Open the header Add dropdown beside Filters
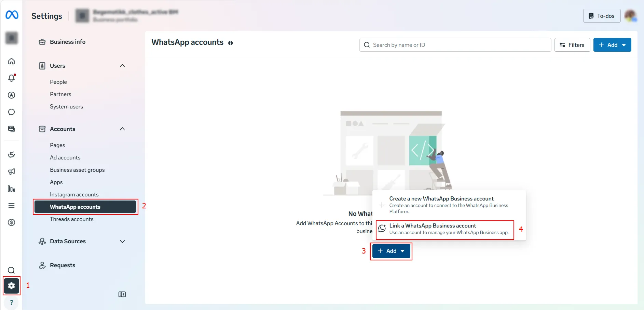The height and width of the screenshot is (310, 644). click(612, 45)
